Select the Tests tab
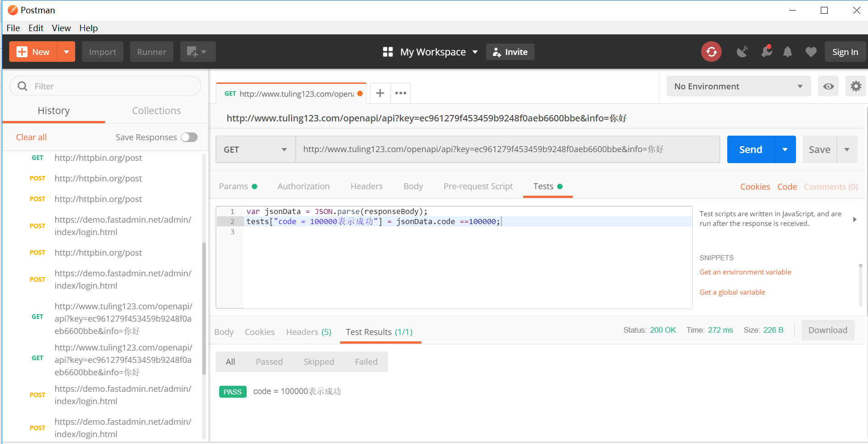The image size is (868, 444). [547, 186]
